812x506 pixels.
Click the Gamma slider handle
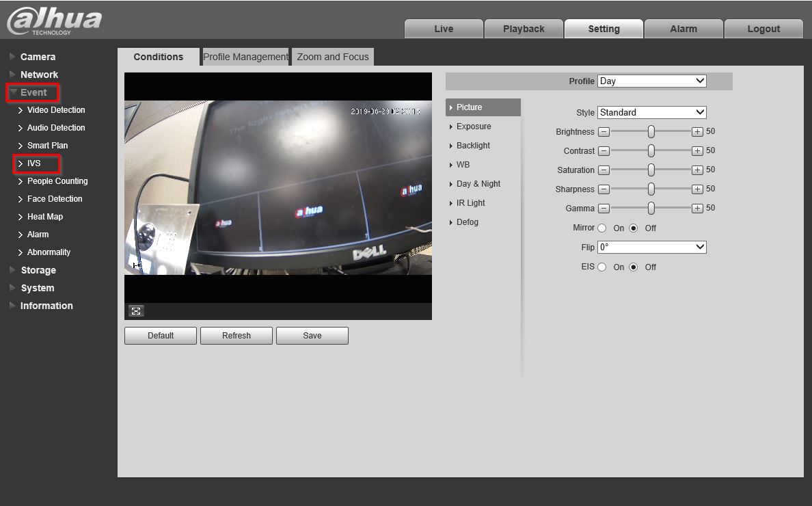(651, 208)
